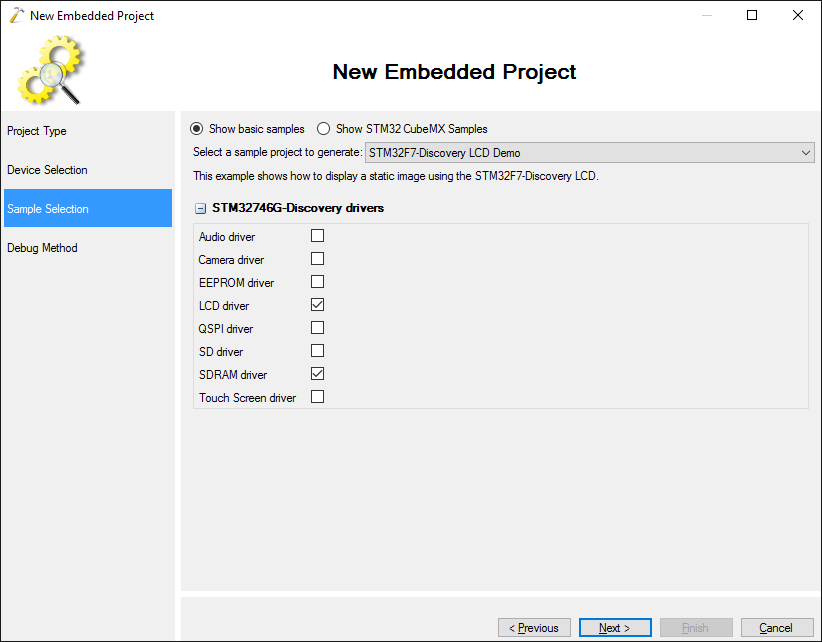
Task: Enable the Camera driver checkbox
Action: click(x=317, y=259)
